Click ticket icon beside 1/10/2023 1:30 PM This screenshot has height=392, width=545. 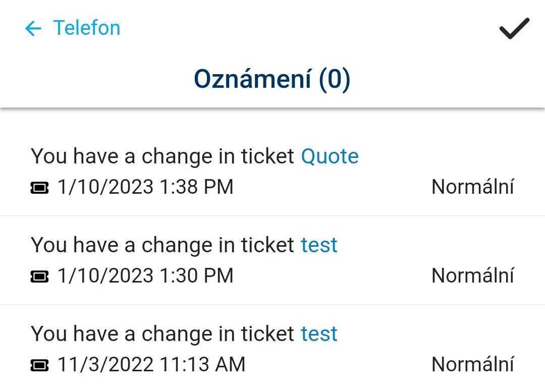click(x=40, y=276)
